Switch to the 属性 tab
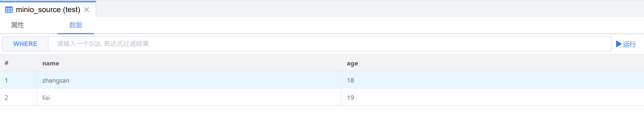This screenshot has height=140, width=644. 18,25
